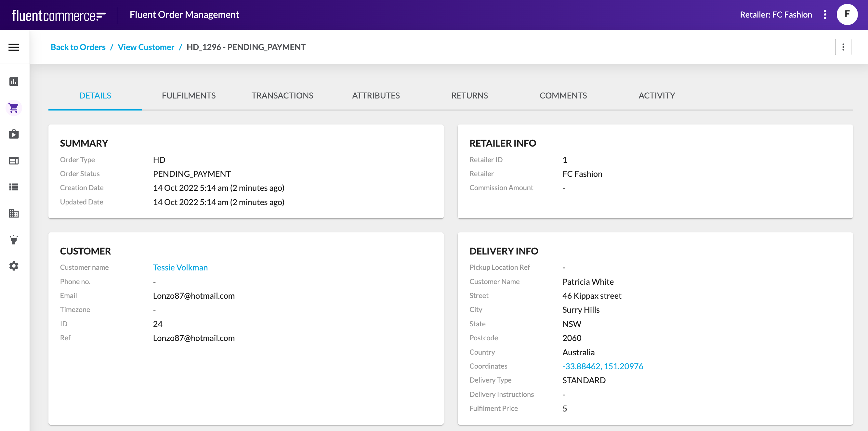Open customer Tessie Volkman link
868x431 pixels.
[180, 268]
